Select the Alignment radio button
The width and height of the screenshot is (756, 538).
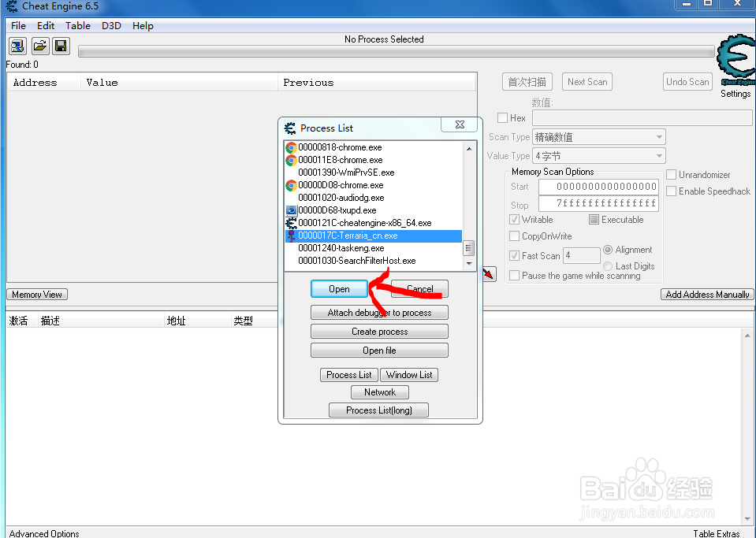tap(608, 250)
